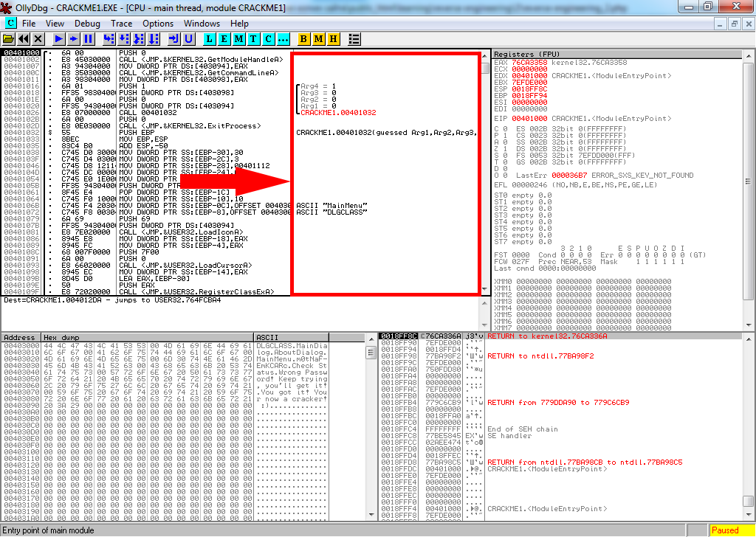Close the debugged program (X icon)

(38, 38)
